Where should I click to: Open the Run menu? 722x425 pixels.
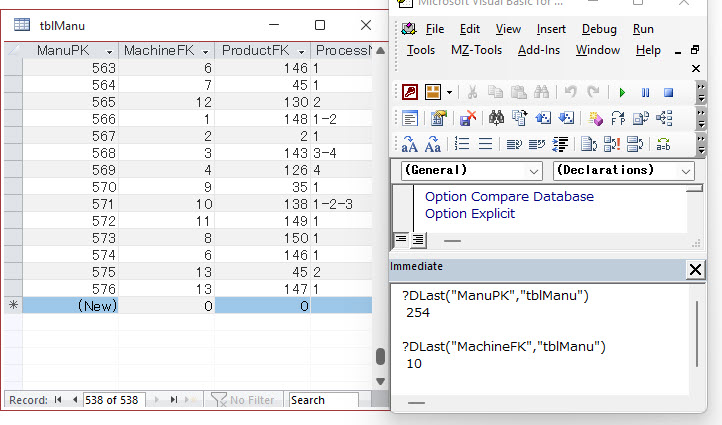point(643,29)
